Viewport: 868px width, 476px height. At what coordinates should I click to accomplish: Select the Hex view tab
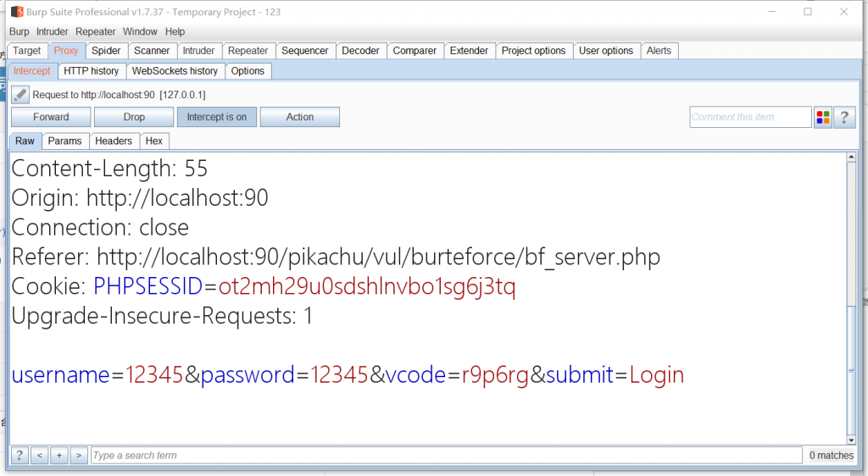coord(153,141)
